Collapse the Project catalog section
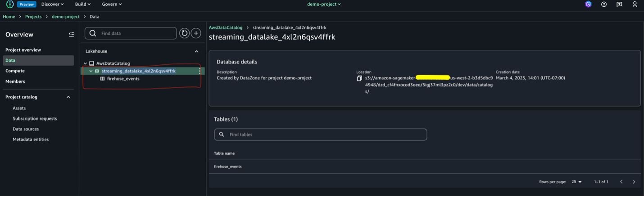This screenshot has width=644, height=198. [68, 97]
